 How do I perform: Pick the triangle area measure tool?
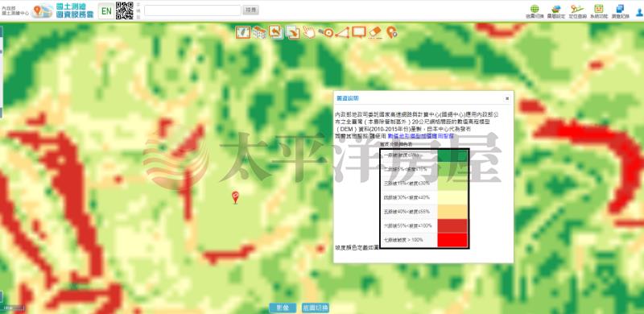[x=341, y=32]
